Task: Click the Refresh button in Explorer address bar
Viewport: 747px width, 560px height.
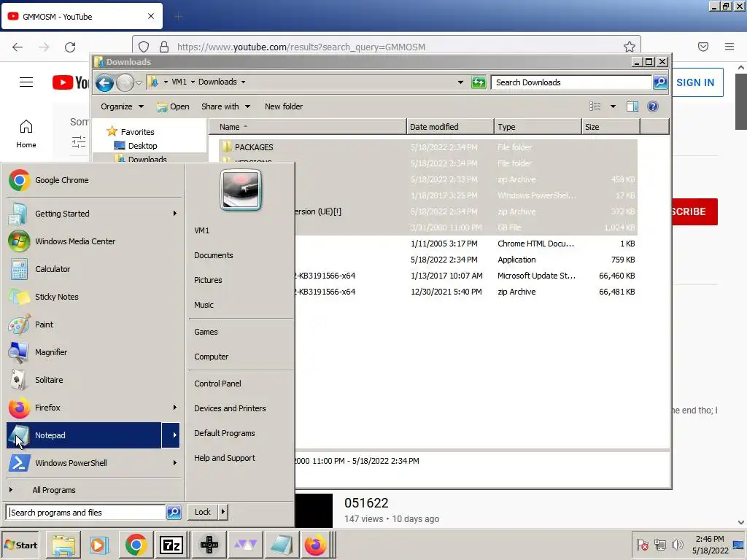Action: click(x=479, y=82)
